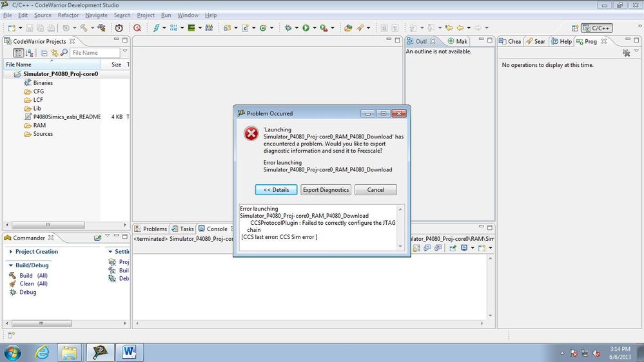Click Cancel in the Problem Occurred dialog
Image resolution: width=644 pixels, height=362 pixels.
[x=375, y=189]
